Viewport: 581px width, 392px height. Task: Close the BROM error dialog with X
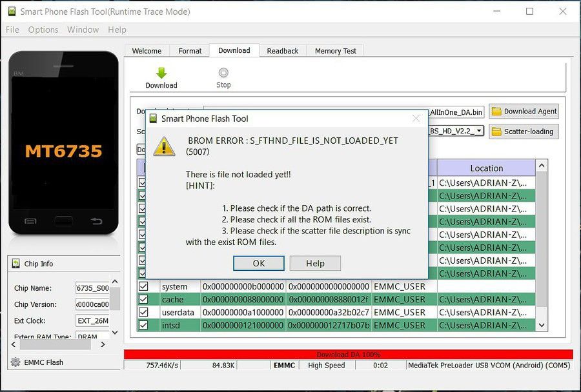tap(416, 119)
